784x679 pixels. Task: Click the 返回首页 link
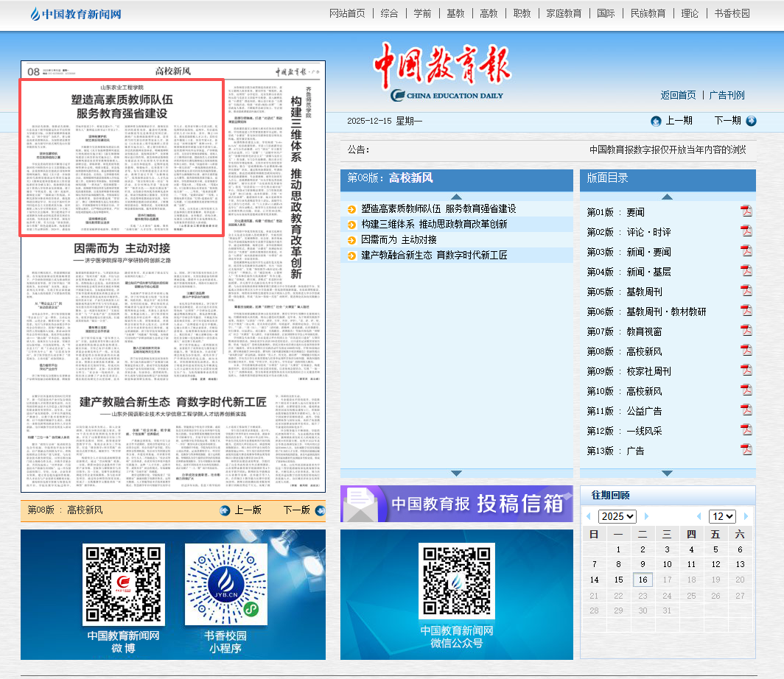678,95
